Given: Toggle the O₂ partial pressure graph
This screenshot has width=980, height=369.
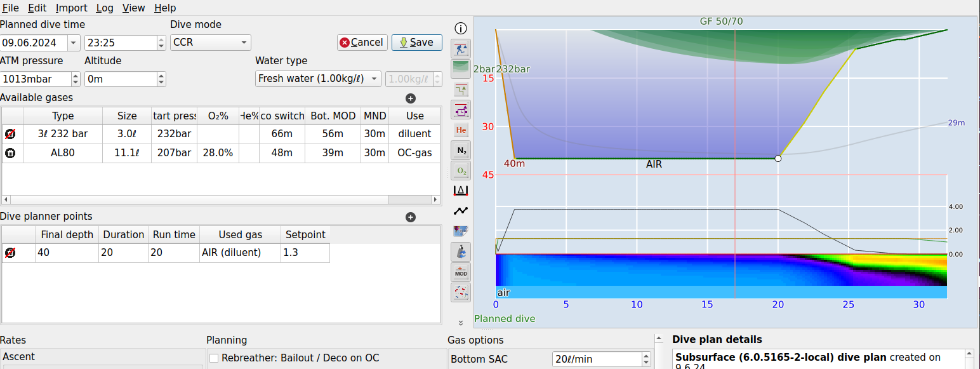Looking at the screenshot, I should 461,170.
